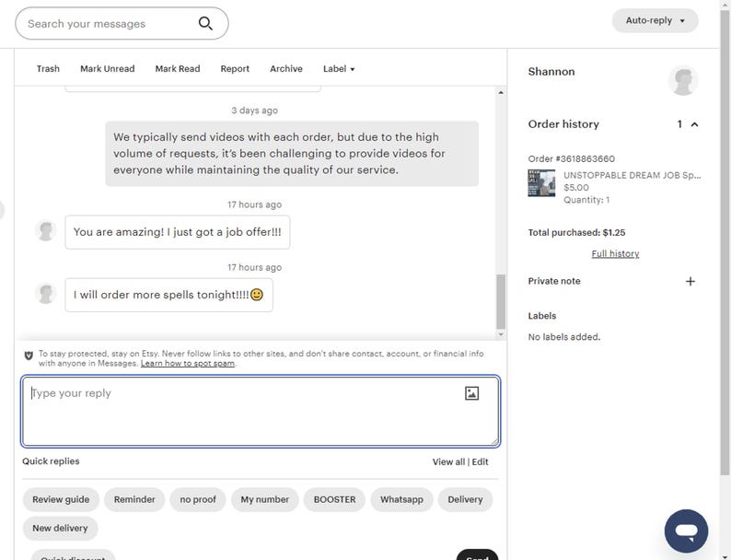Report this conversation
This screenshot has width=731, height=560.
(235, 68)
